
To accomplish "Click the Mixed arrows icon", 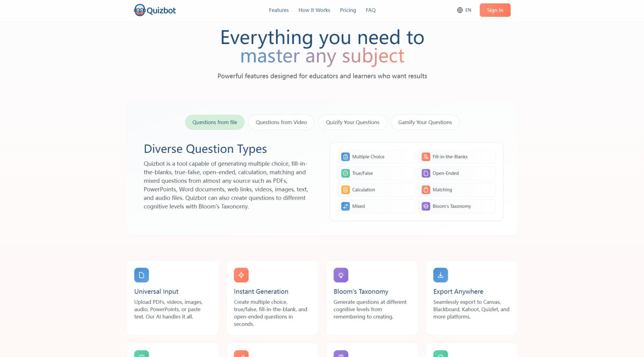I will click(x=345, y=206).
